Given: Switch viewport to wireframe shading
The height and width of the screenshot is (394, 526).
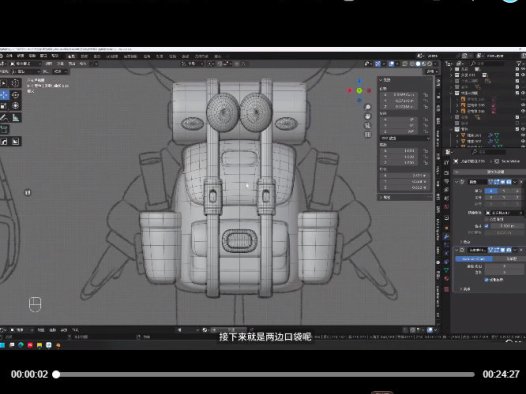Looking at the screenshot, I should pos(412,64).
